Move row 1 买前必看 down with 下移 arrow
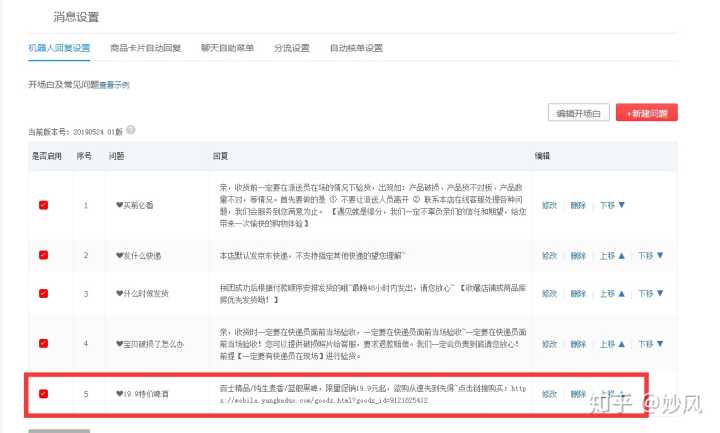 click(612, 205)
